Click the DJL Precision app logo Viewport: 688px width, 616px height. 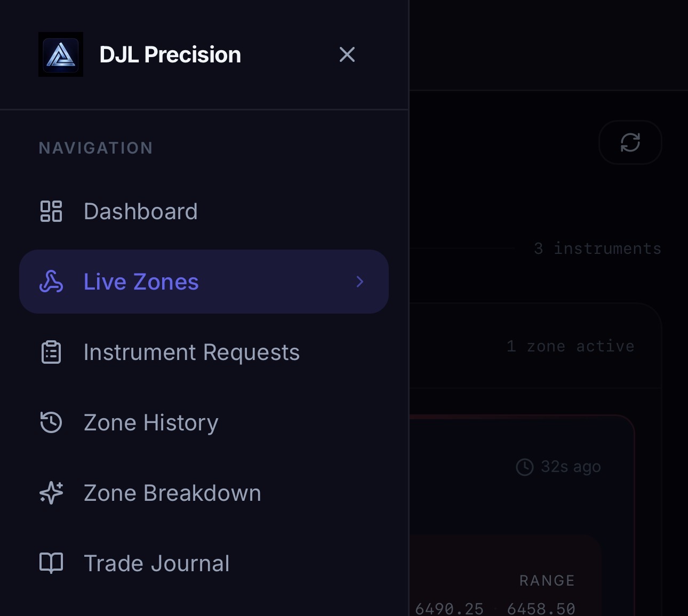(61, 54)
